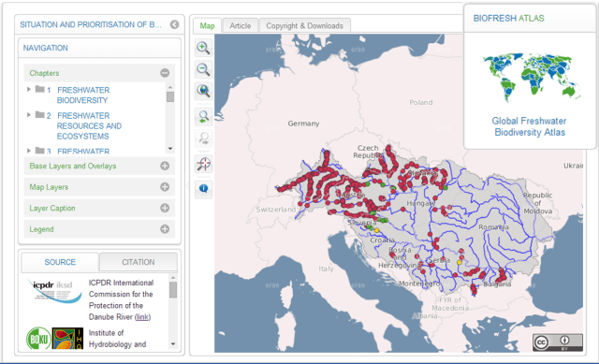Activate the blue info identify tool
The height and width of the screenshot is (364, 599).
click(x=203, y=188)
